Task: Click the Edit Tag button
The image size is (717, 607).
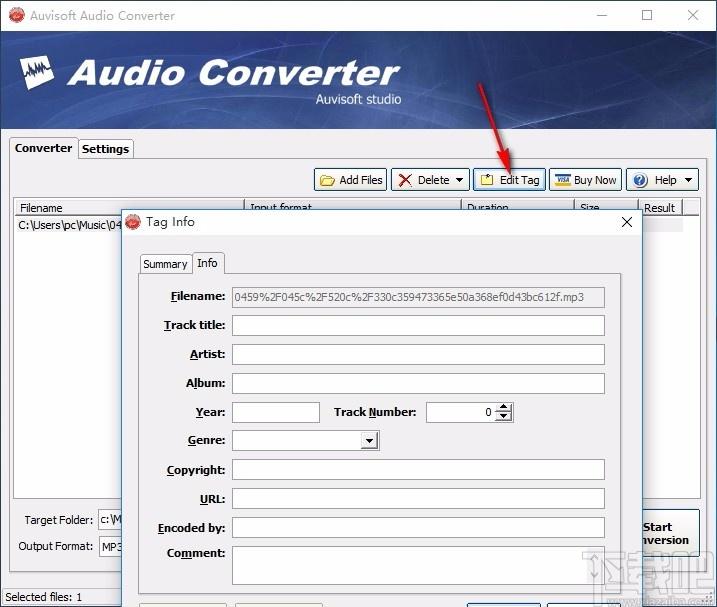Action: [509, 180]
